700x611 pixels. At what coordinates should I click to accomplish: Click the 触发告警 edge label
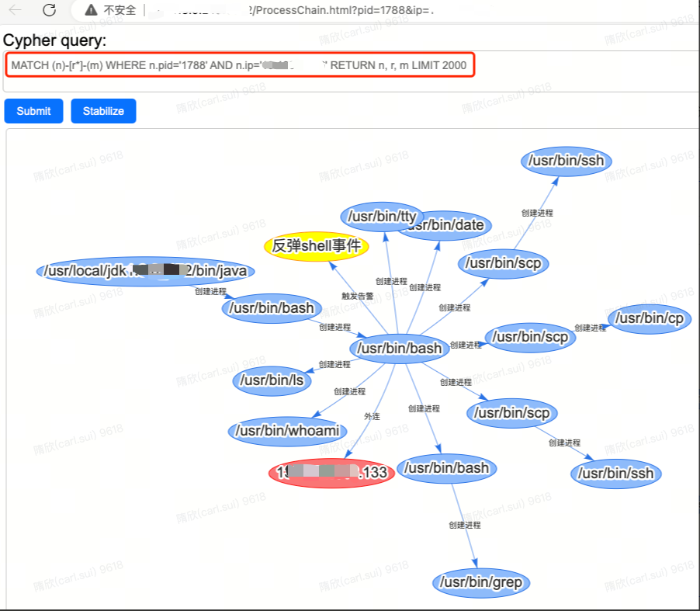(x=357, y=296)
